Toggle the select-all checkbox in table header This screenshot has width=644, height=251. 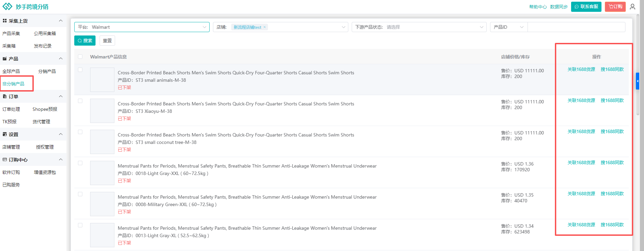click(80, 57)
